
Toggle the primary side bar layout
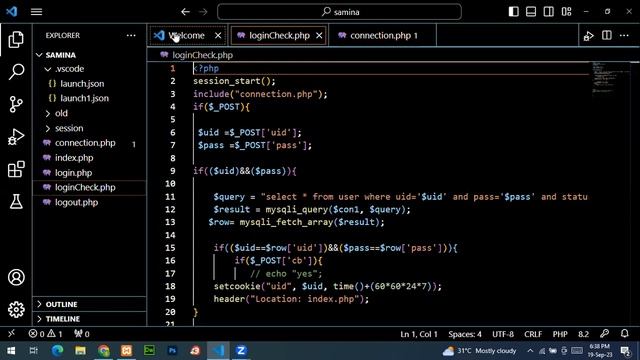[x=513, y=11]
